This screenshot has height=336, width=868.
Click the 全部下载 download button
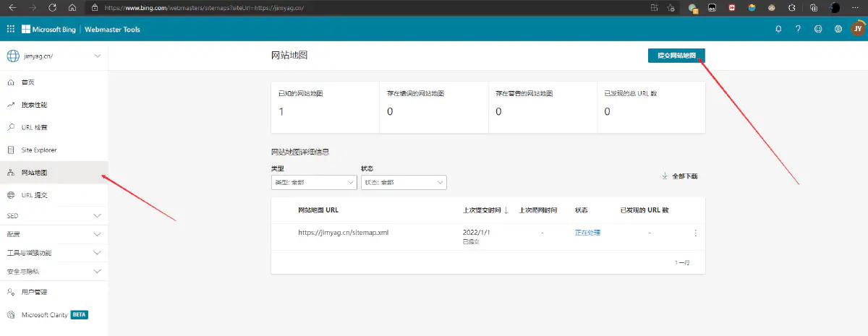point(679,176)
